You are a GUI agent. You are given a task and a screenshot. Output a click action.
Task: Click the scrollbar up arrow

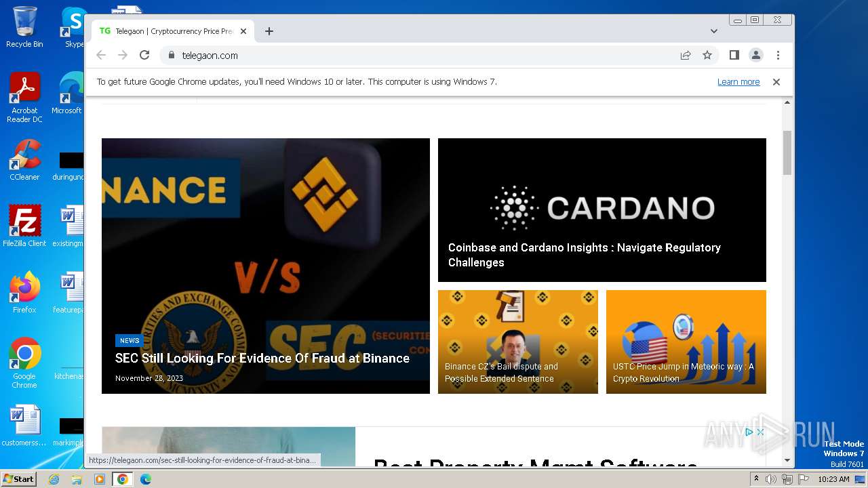click(x=787, y=102)
